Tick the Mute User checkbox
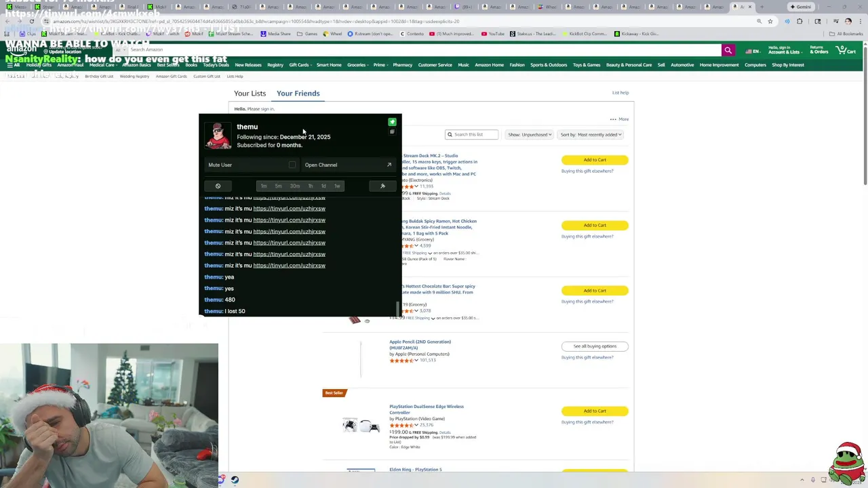This screenshot has width=868, height=488. point(292,165)
